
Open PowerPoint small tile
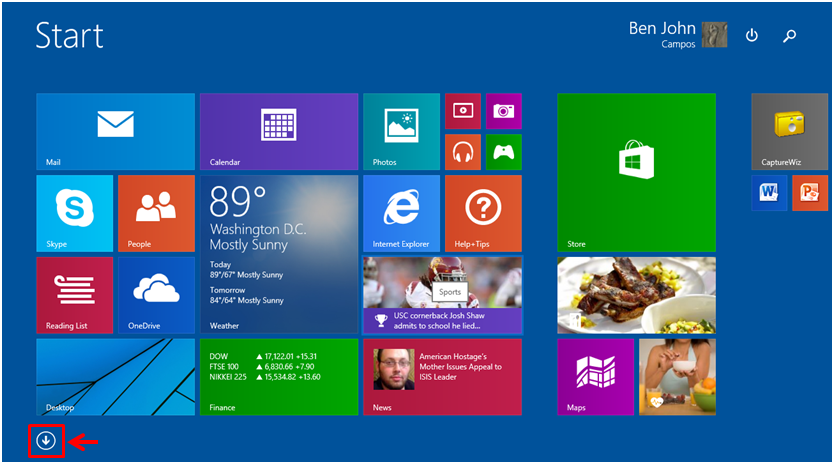pos(810,193)
